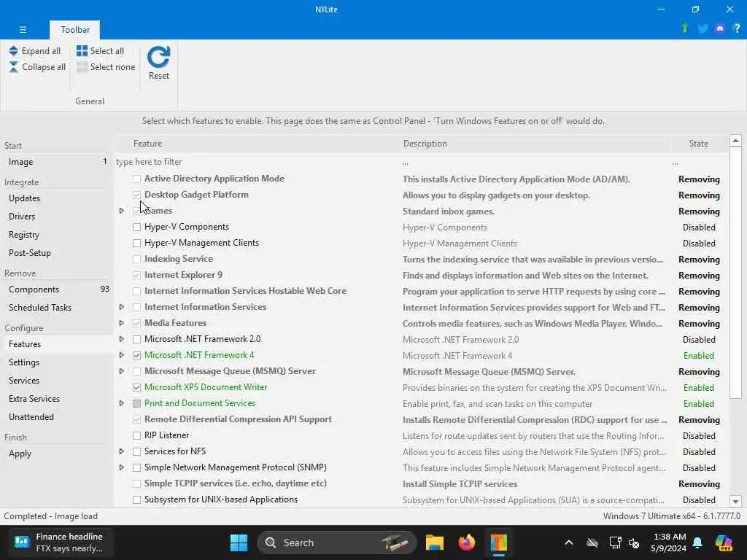Click the Expand all icon

(x=13, y=51)
